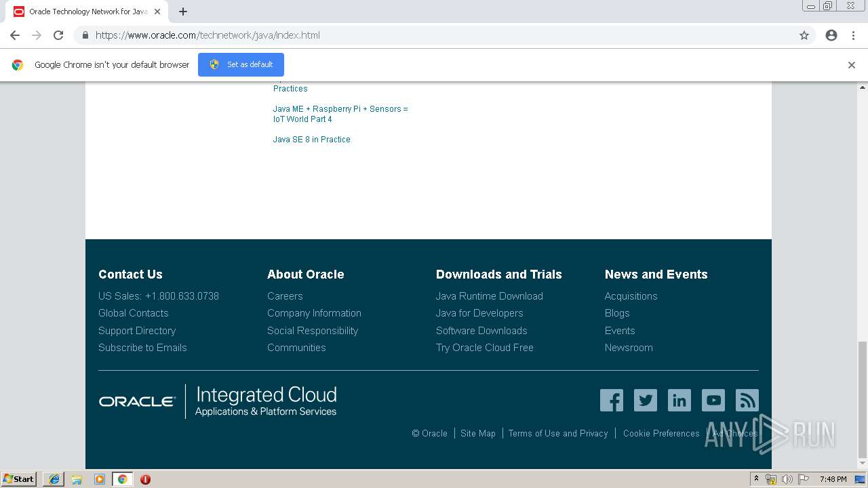Screen dimensions: 868x488
Task: Reload the current page
Action: pyautogui.click(x=58, y=35)
